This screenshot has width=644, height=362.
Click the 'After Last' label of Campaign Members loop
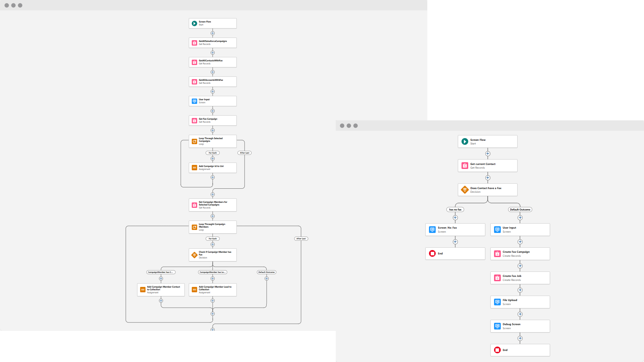301,239
